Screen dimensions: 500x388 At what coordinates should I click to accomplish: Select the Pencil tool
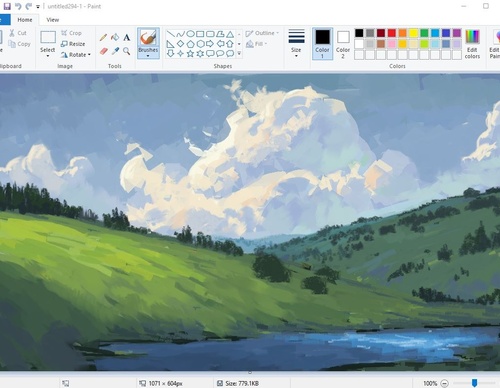103,37
